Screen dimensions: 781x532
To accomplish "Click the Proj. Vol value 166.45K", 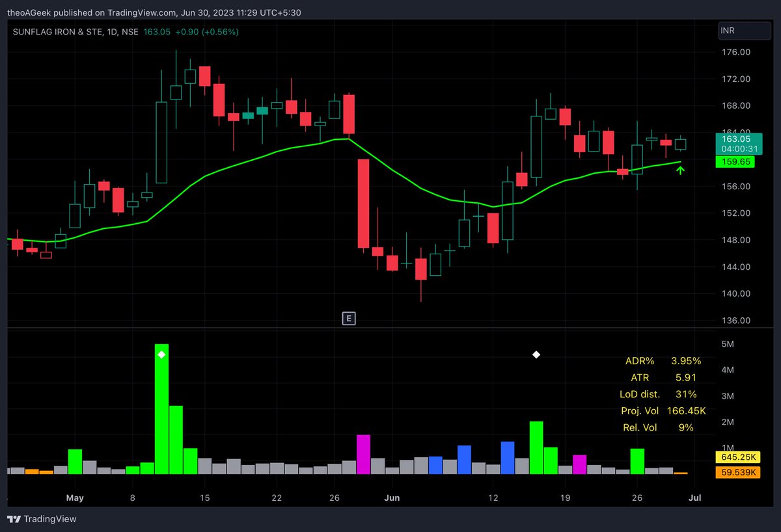I will point(686,411).
